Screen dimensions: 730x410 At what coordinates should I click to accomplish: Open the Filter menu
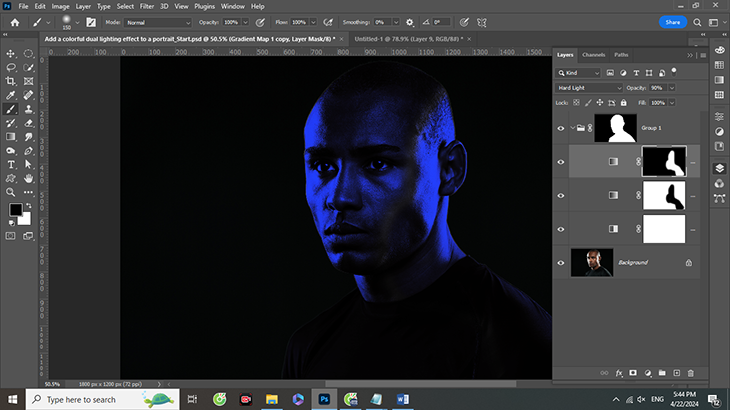click(x=147, y=6)
